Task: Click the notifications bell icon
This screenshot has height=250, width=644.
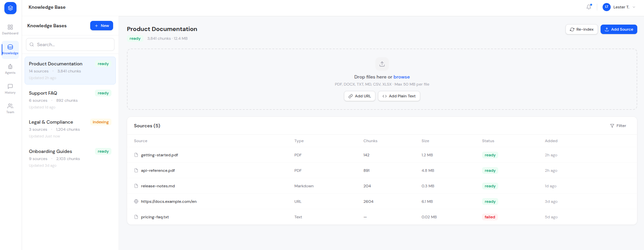Action: (589, 7)
